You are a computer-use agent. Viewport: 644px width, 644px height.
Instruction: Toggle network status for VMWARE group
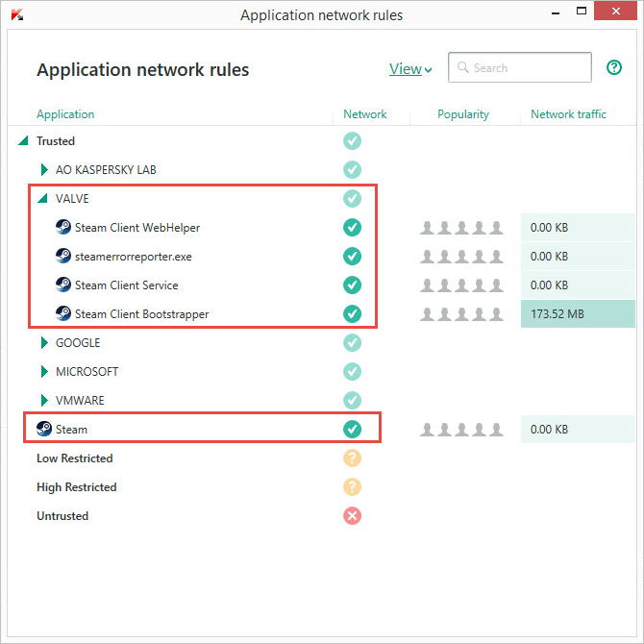point(352,400)
